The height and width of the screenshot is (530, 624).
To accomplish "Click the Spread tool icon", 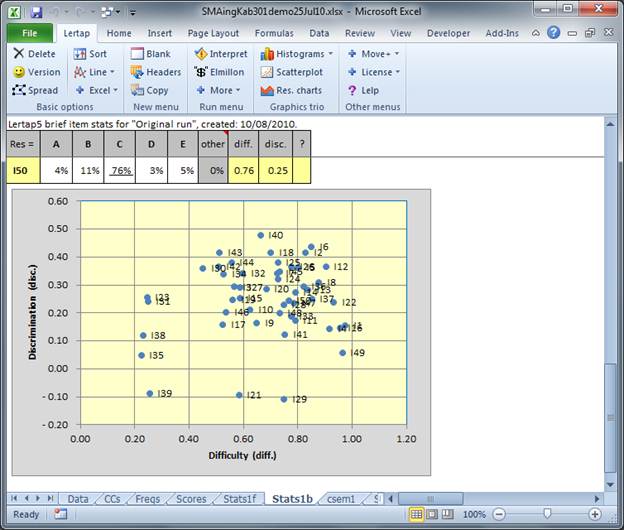I will tap(20, 90).
